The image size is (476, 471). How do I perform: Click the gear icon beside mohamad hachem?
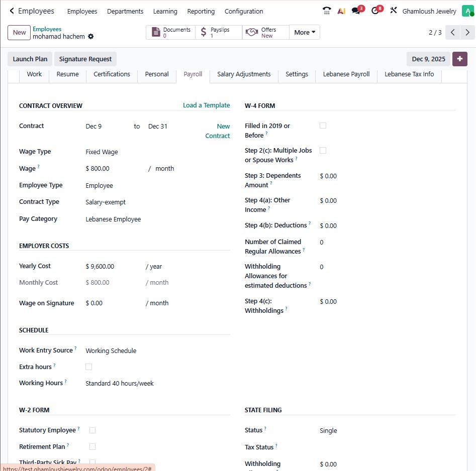coord(91,37)
